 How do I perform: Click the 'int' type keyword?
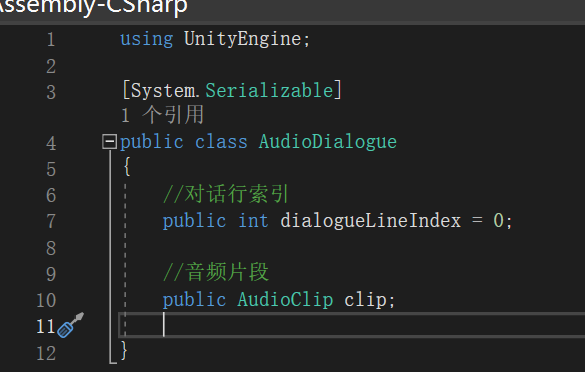253,220
